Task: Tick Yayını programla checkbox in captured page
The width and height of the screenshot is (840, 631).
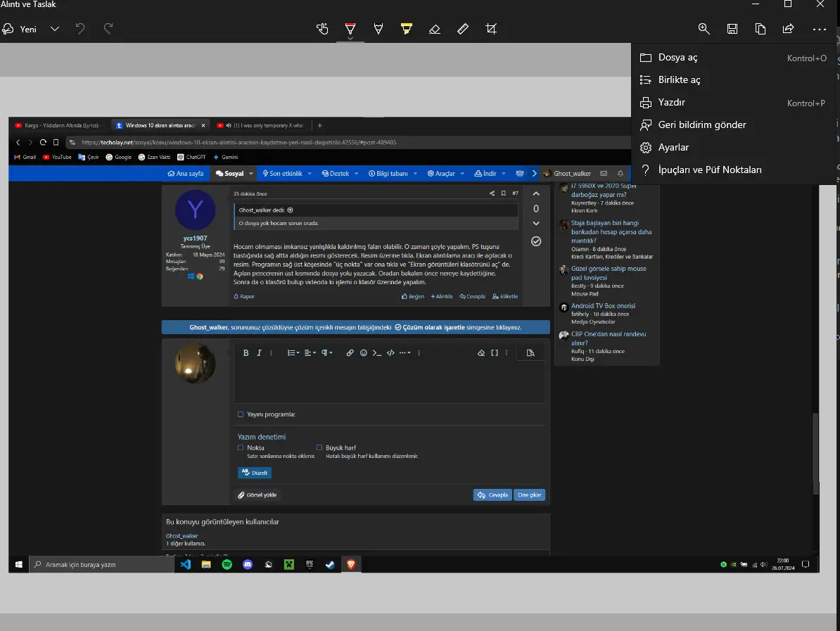Action: tap(241, 414)
